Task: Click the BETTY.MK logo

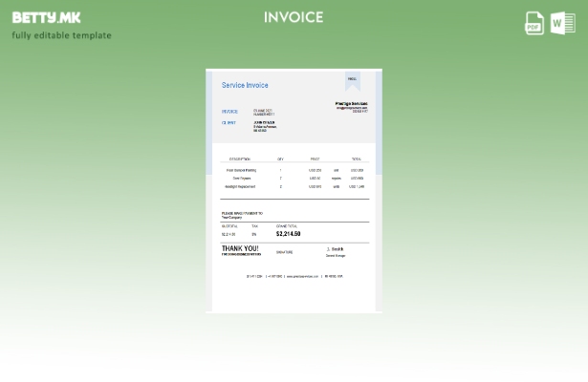Action: (46, 17)
